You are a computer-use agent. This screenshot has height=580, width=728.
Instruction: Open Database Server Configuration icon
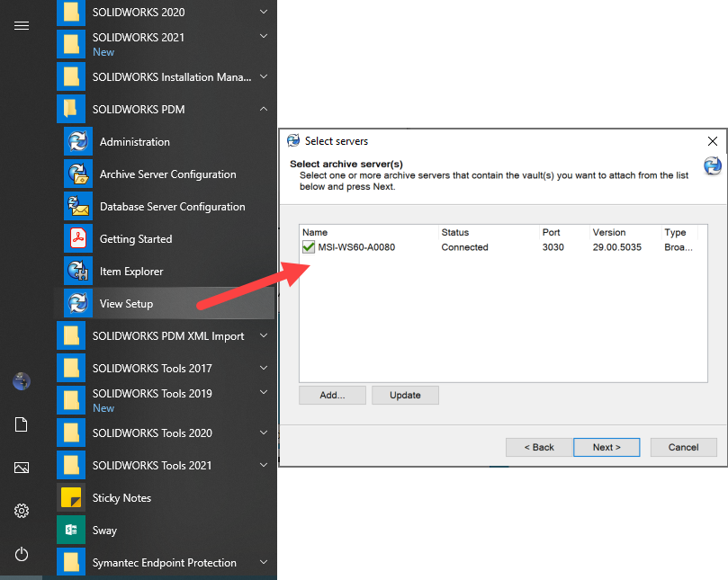(x=78, y=207)
